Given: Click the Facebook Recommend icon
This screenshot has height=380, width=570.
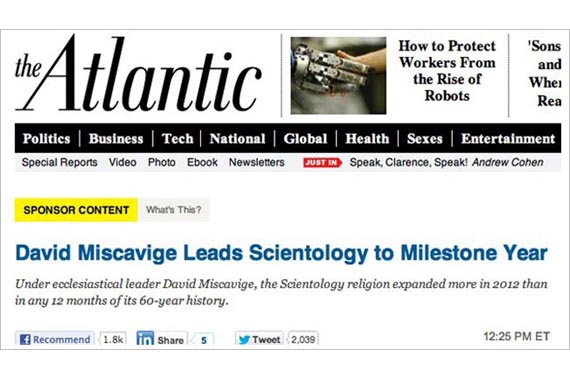Looking at the screenshot, I should pos(25,340).
